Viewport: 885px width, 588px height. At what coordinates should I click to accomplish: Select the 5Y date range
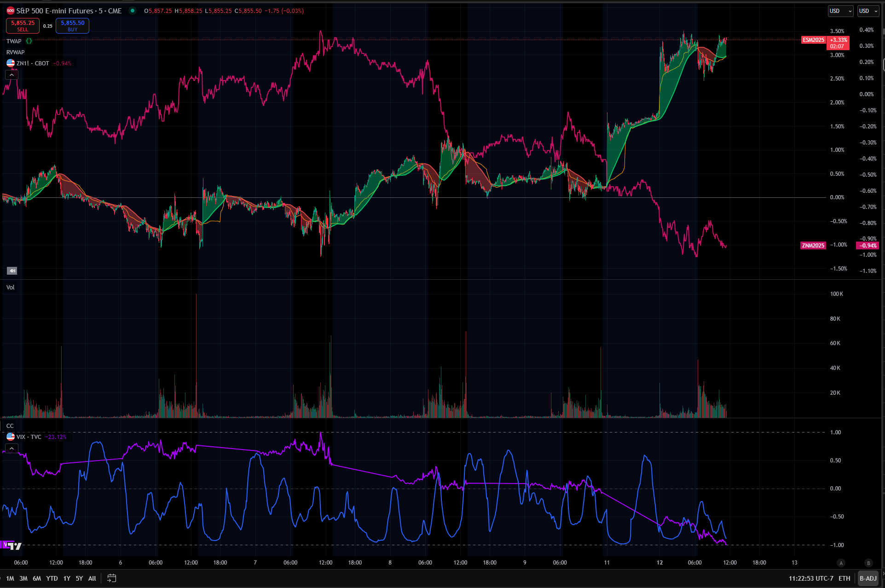[x=79, y=578]
